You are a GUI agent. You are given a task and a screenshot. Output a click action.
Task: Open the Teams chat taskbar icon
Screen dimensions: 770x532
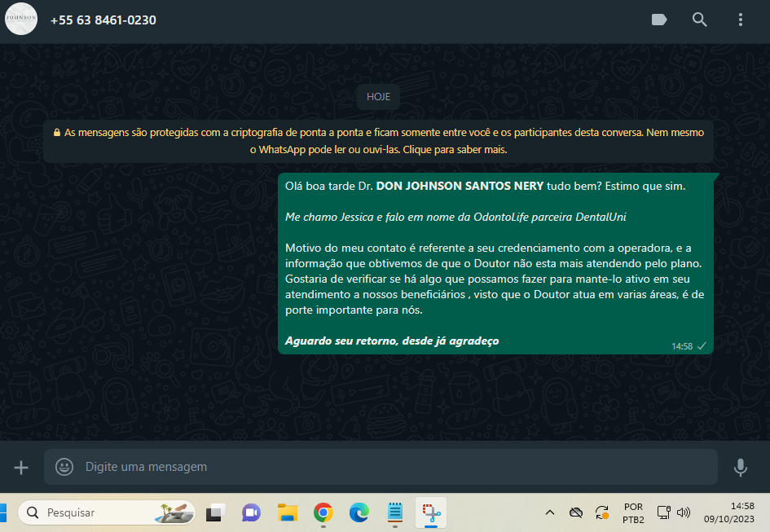point(252,512)
